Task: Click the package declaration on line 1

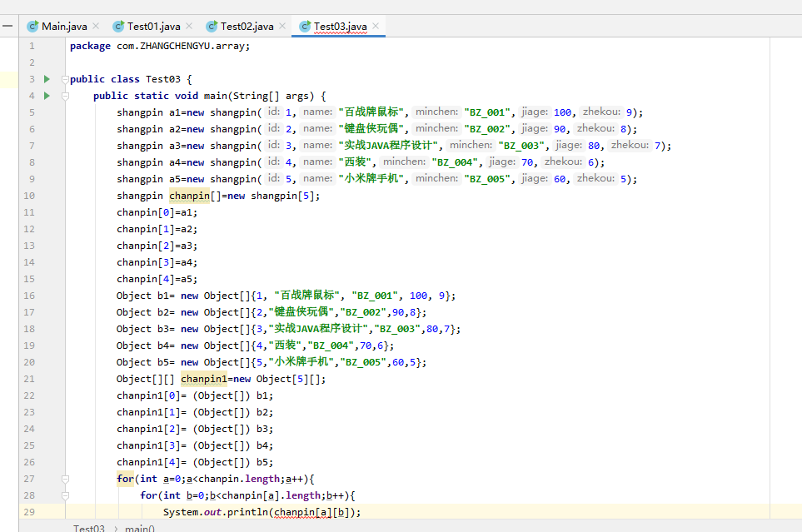Action: (x=160, y=46)
